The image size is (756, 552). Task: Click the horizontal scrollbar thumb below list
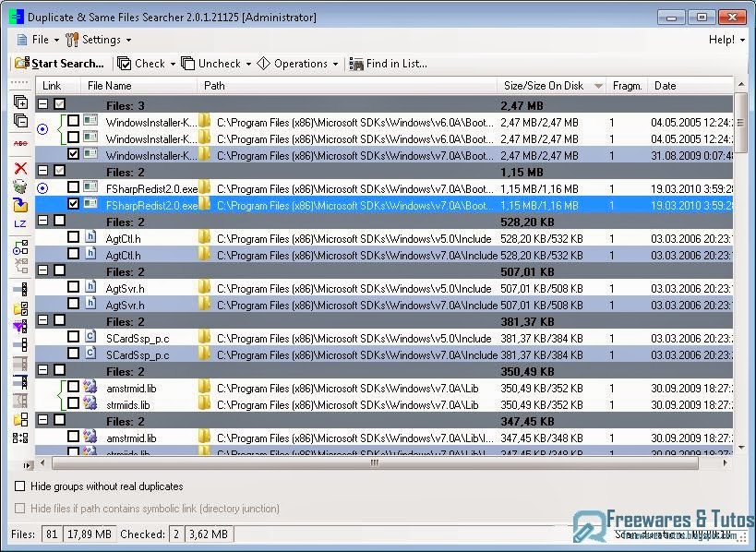click(375, 462)
